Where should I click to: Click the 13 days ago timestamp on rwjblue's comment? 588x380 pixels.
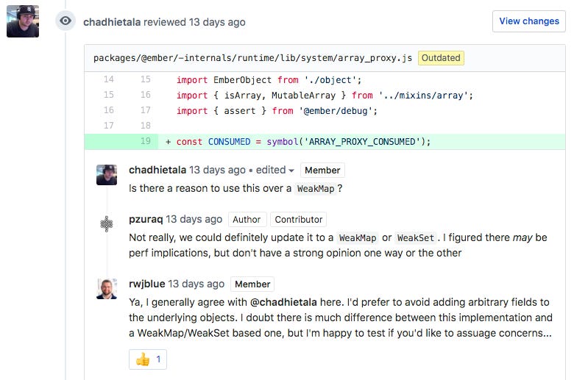(x=196, y=284)
